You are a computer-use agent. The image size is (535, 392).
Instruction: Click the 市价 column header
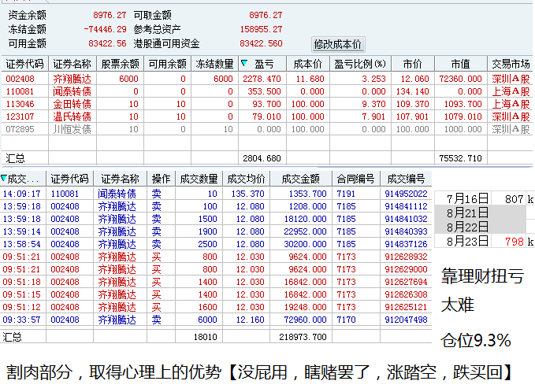click(x=413, y=64)
